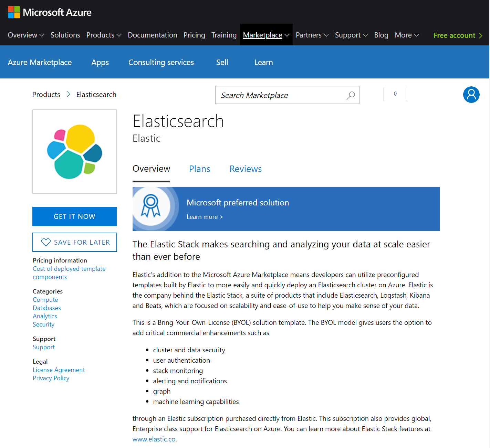Click the Microsoft Azure logo
Viewport: 490px width, 448px height.
pyautogui.click(x=50, y=12)
